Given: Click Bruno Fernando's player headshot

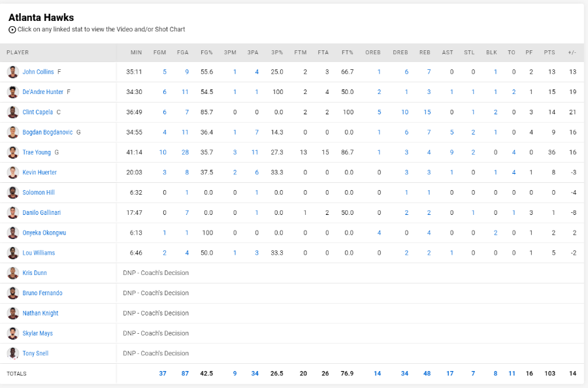Looking at the screenshot, I should (13, 293).
